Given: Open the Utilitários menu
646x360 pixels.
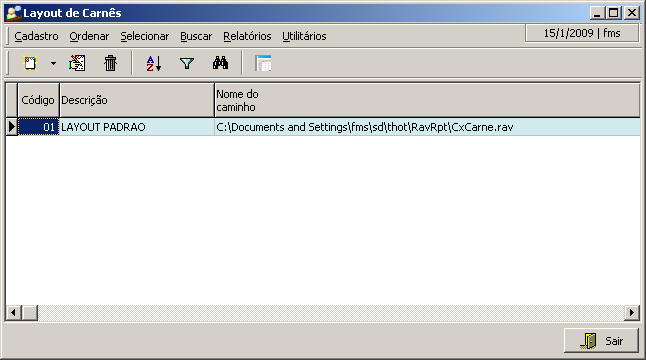Looking at the screenshot, I should [x=304, y=36].
